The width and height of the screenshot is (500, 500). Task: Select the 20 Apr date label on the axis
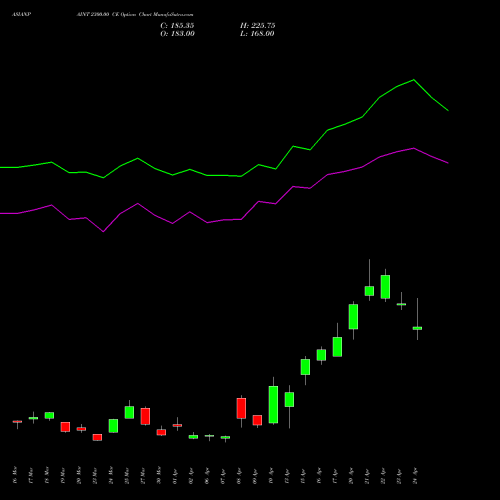[x=351, y=475]
